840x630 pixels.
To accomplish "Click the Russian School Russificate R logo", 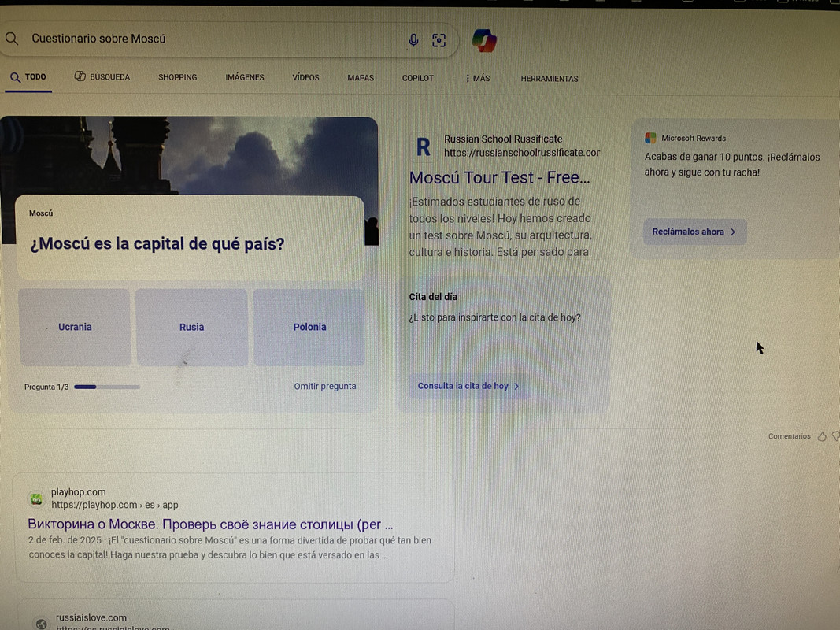I will 424,146.
